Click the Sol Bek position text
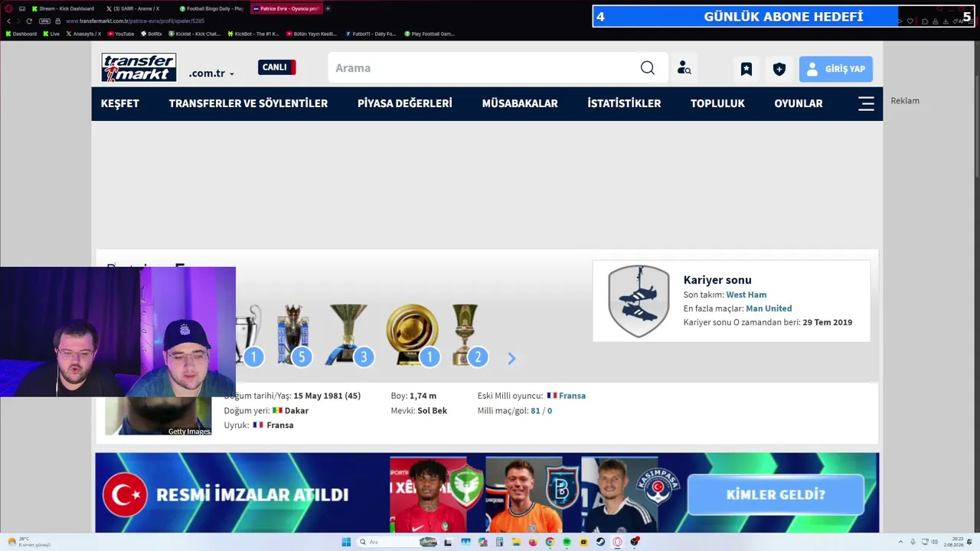Image resolution: width=980 pixels, height=551 pixels. point(432,411)
